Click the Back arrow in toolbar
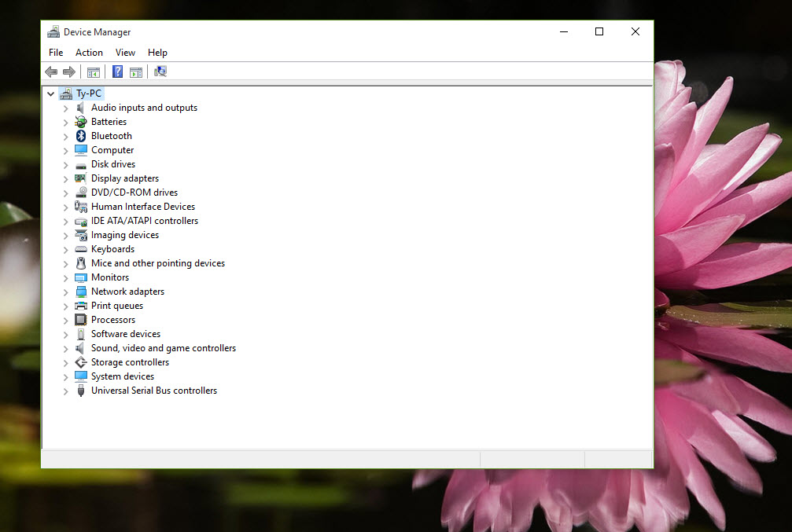792x532 pixels. (x=51, y=72)
